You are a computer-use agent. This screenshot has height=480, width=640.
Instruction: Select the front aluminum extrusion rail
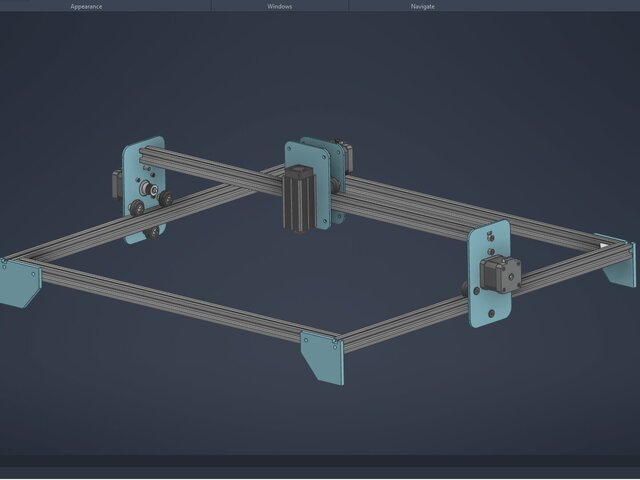170,300
